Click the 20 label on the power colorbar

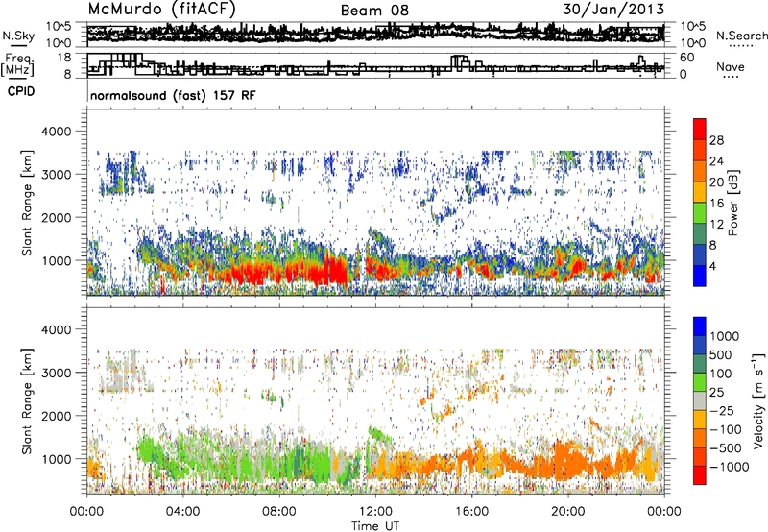click(x=716, y=182)
